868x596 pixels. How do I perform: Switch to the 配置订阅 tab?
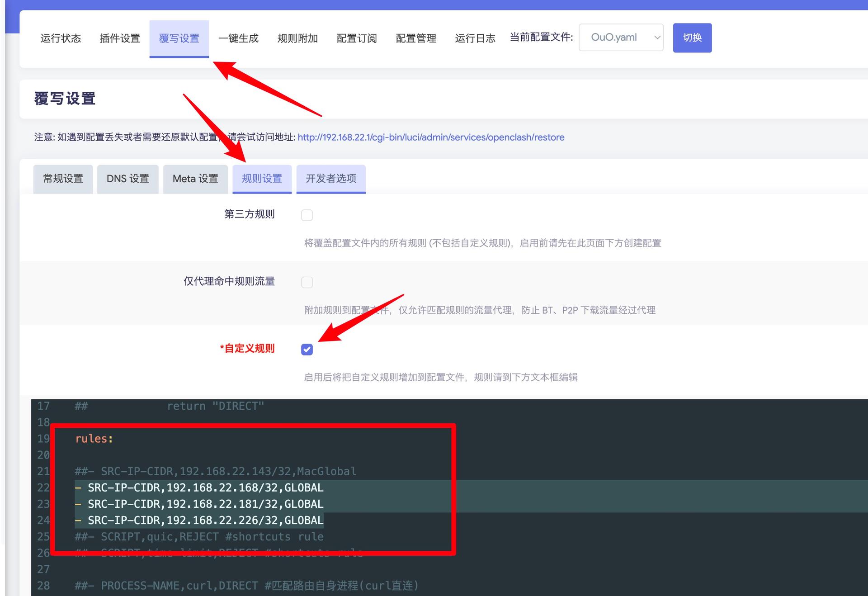[357, 38]
